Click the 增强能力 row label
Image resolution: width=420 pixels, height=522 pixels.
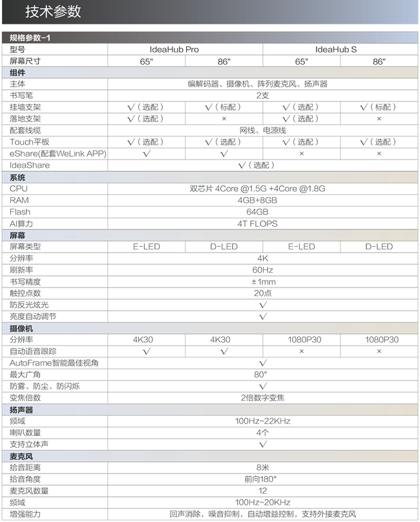click(x=25, y=514)
